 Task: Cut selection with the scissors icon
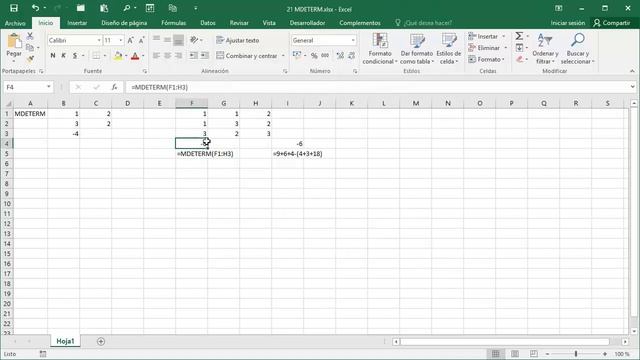pyautogui.click(x=30, y=36)
